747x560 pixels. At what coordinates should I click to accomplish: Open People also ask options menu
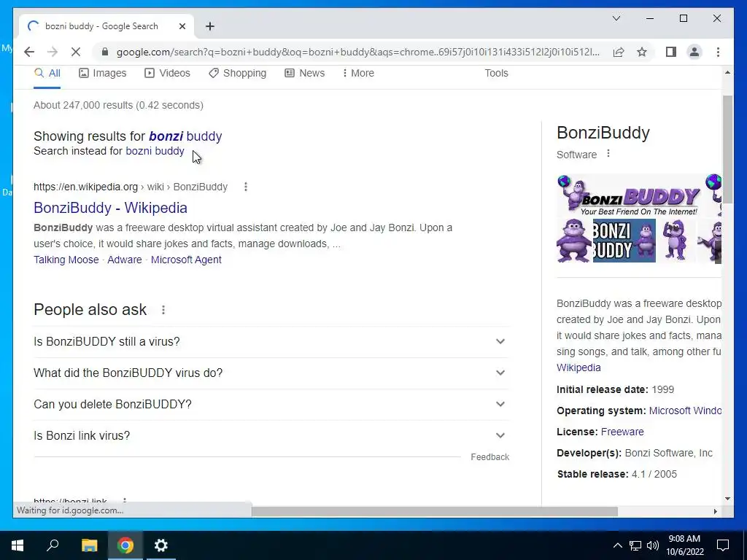tap(163, 310)
